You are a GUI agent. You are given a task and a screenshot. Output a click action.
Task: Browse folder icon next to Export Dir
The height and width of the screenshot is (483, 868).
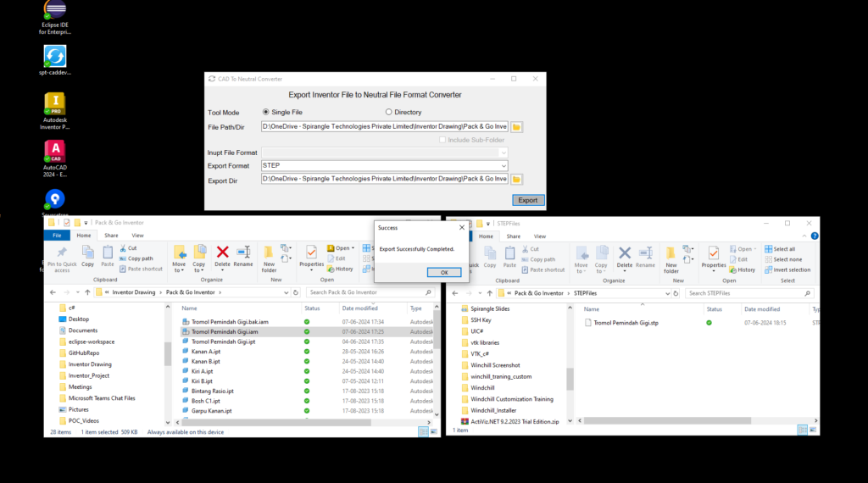coord(516,180)
